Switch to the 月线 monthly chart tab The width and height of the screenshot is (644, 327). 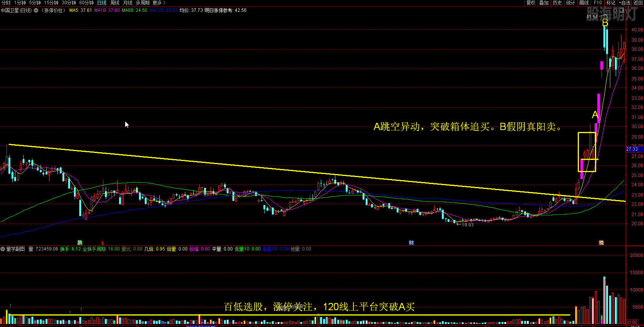[127, 3]
